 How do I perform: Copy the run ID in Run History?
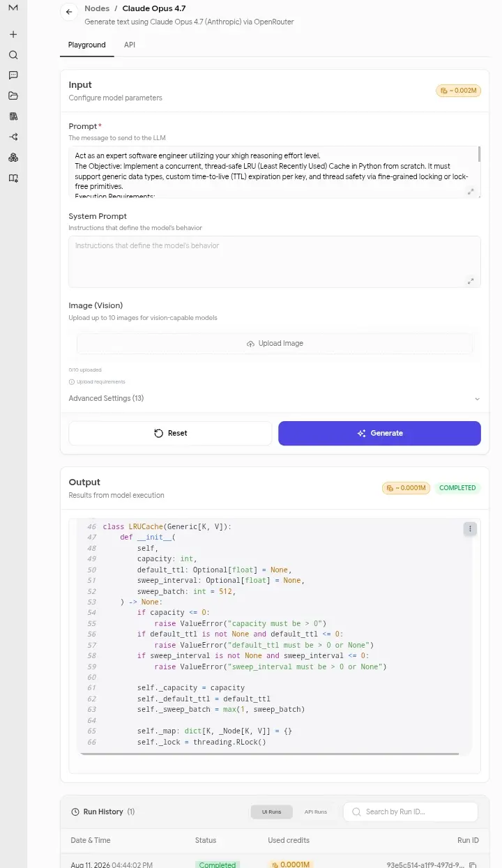[473, 865]
